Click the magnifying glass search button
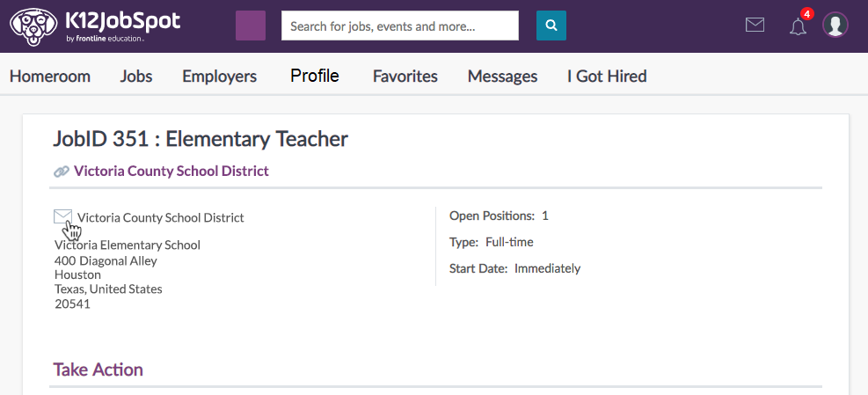 551,26
